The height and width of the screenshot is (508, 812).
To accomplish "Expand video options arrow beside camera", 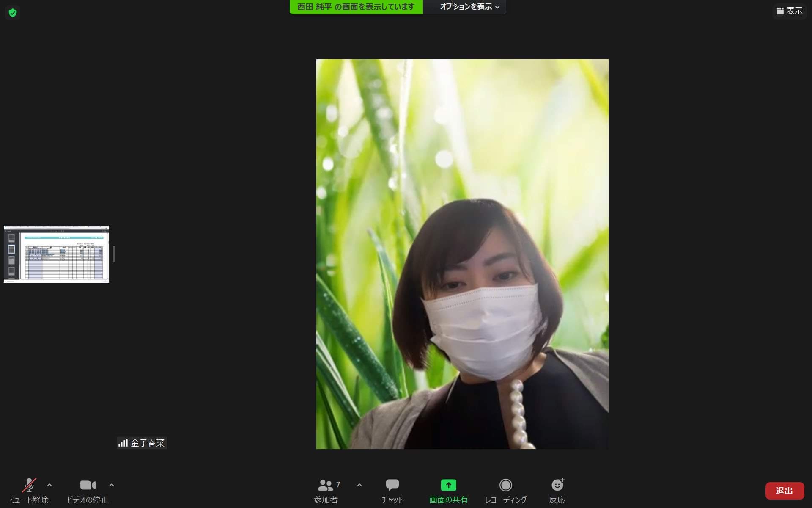I will (x=112, y=485).
